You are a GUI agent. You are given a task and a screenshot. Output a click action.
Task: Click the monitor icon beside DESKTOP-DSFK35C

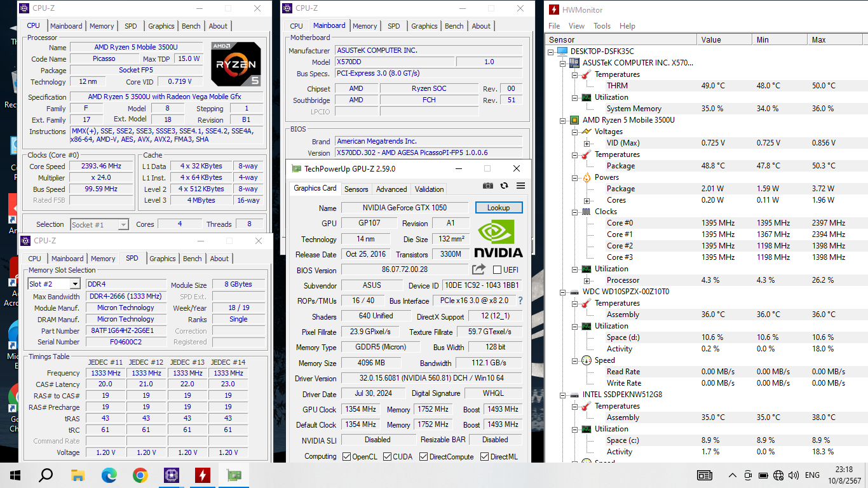tap(562, 51)
